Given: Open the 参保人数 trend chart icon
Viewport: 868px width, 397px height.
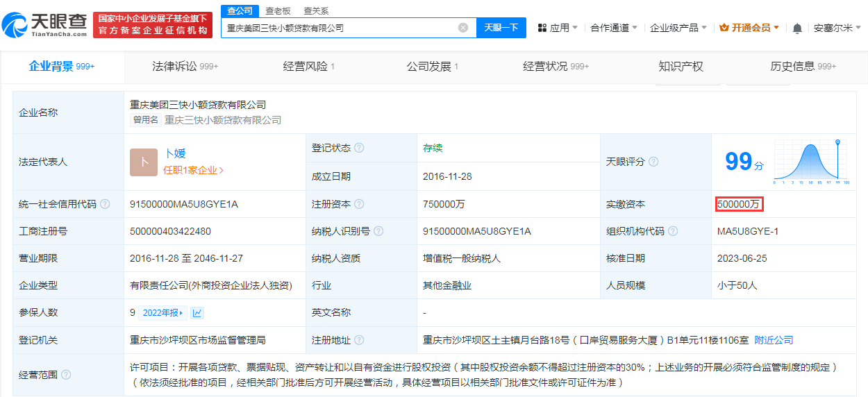Looking at the screenshot, I should click(x=197, y=313).
